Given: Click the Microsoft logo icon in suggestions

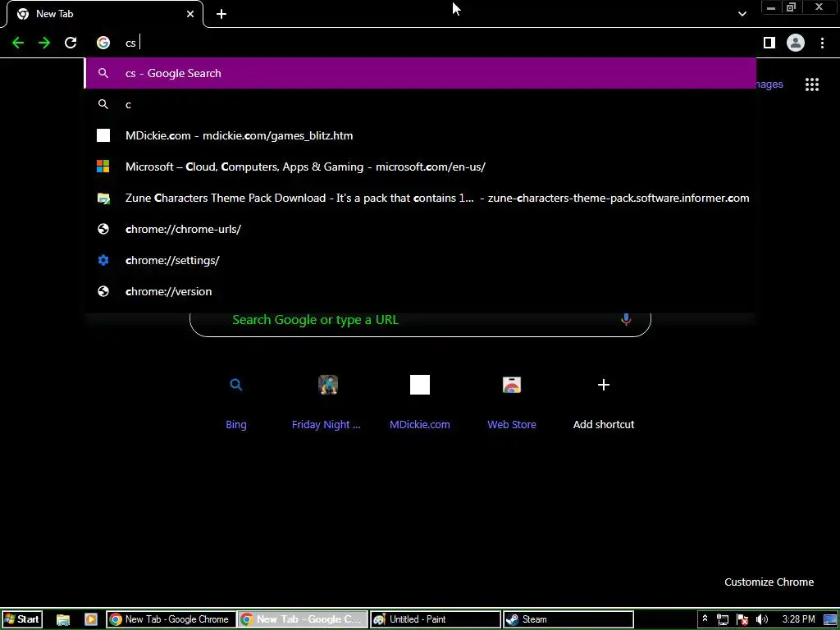Looking at the screenshot, I should (x=103, y=167).
